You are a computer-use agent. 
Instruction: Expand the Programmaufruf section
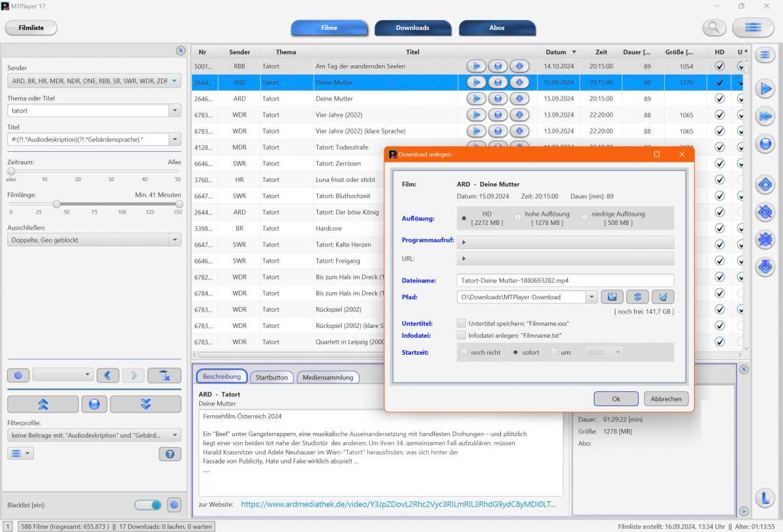tap(464, 243)
